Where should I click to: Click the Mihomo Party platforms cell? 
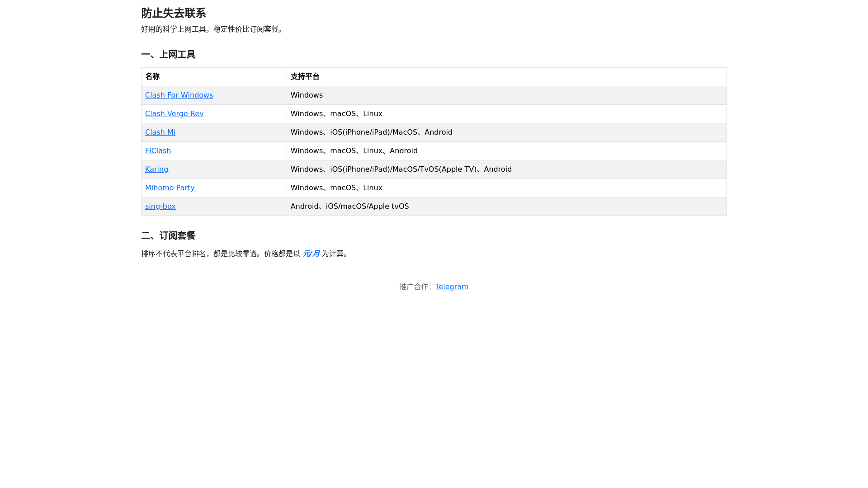[x=507, y=188]
